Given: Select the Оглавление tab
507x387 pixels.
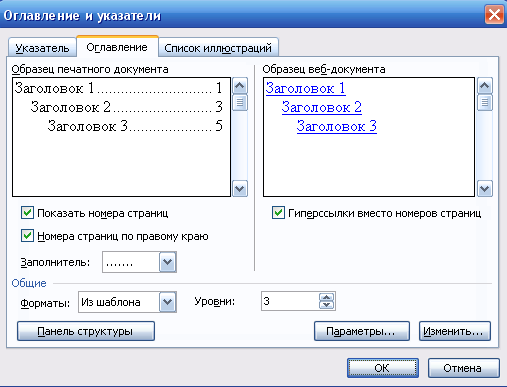Looking at the screenshot, I should (x=117, y=47).
